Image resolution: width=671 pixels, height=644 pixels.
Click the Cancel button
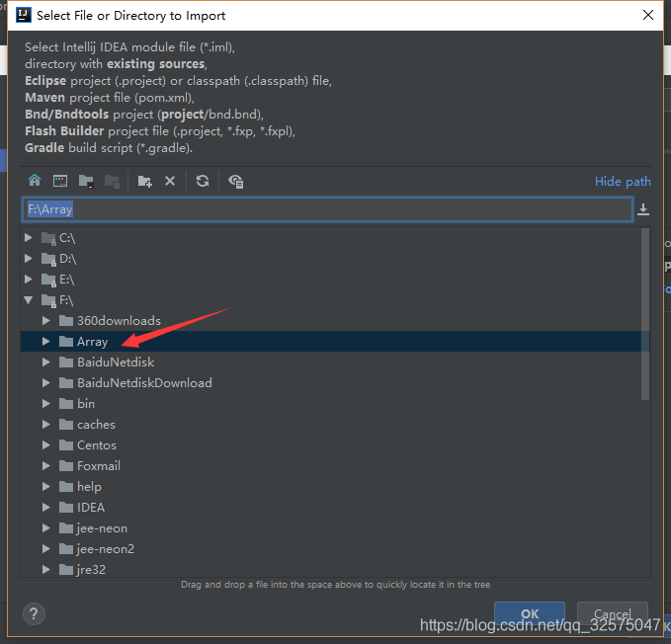[613, 613]
